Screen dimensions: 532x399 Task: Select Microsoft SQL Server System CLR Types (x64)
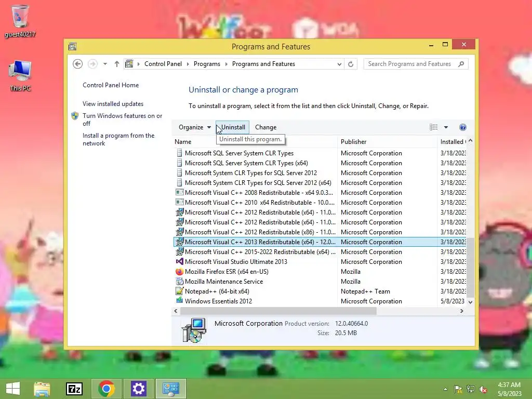[246, 163]
